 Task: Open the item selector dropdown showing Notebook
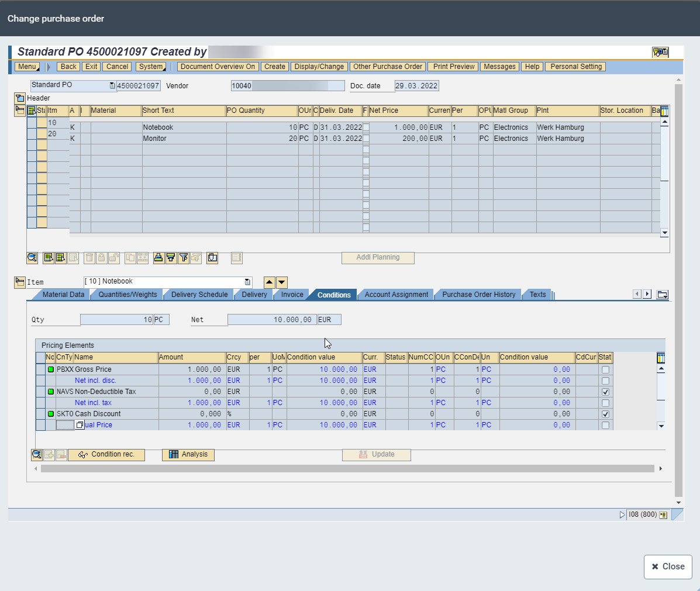tap(247, 282)
